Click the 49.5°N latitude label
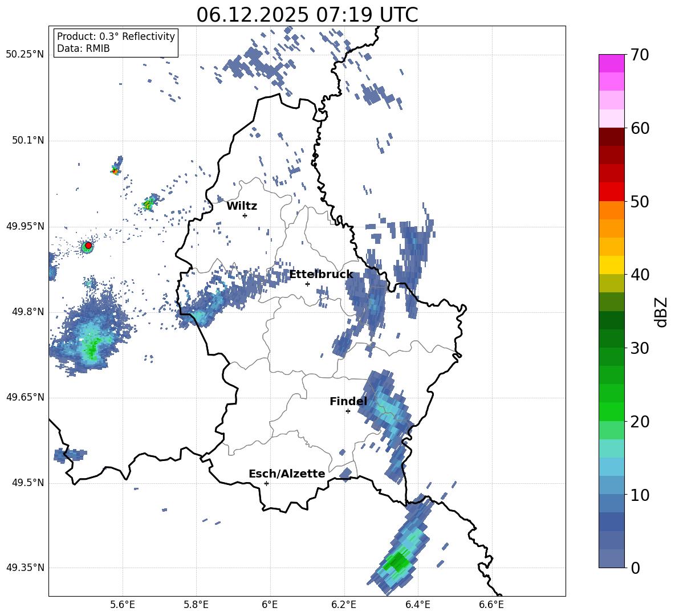This screenshot has width=675, height=616. coord(29,483)
